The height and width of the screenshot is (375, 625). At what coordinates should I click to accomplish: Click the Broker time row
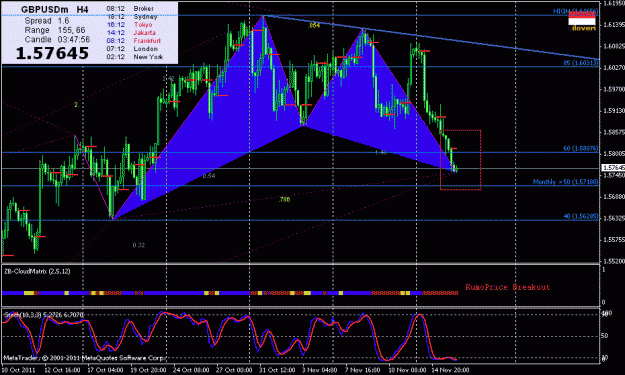(130, 8)
